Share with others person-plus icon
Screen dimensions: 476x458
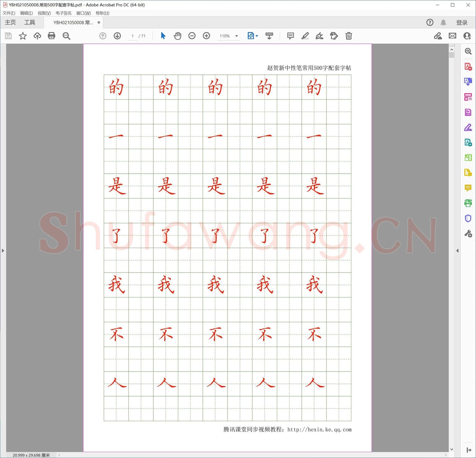click(467, 36)
